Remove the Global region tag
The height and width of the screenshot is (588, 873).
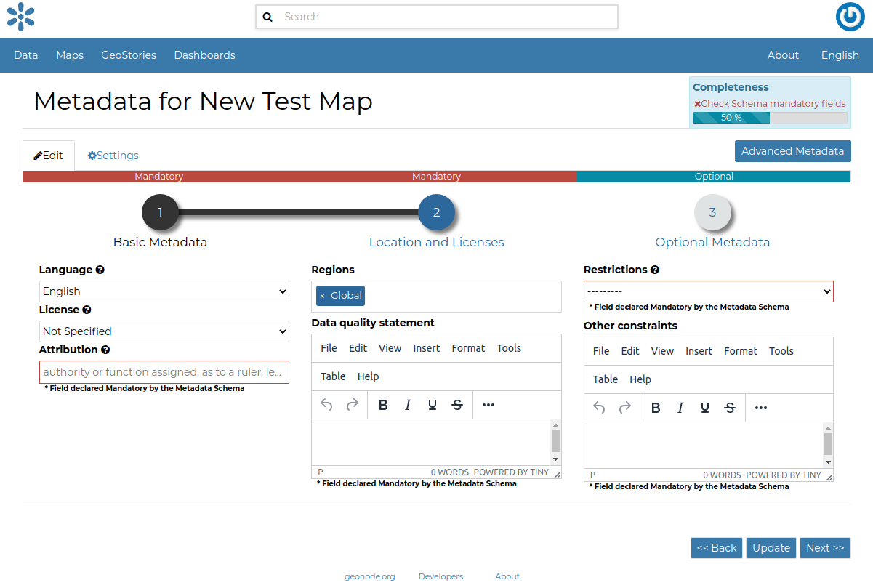point(321,296)
